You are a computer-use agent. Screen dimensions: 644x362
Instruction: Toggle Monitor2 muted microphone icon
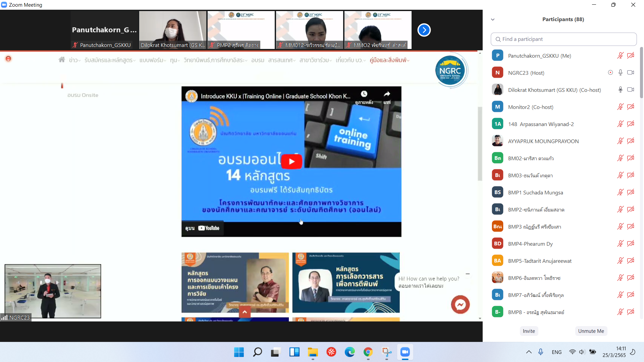(621, 107)
